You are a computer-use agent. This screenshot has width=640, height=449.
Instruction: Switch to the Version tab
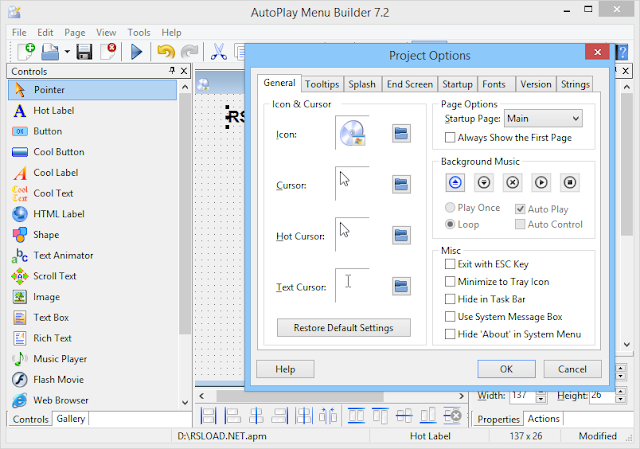536,84
